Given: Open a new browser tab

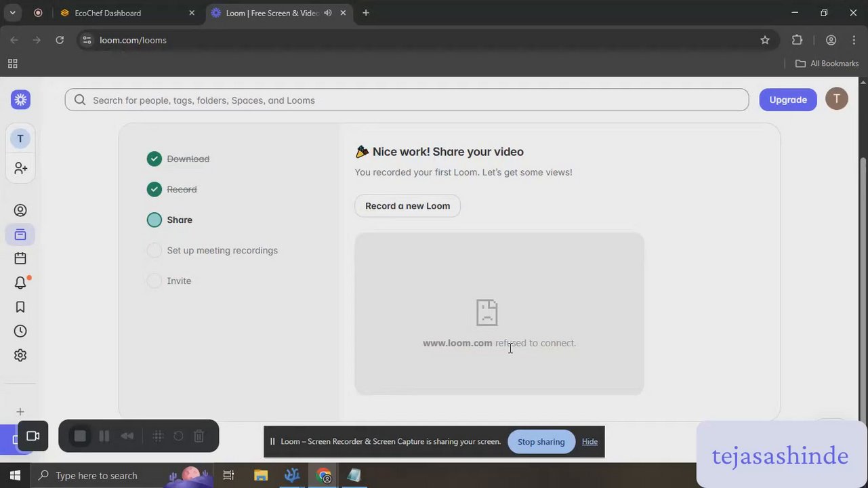Looking at the screenshot, I should click(x=366, y=13).
